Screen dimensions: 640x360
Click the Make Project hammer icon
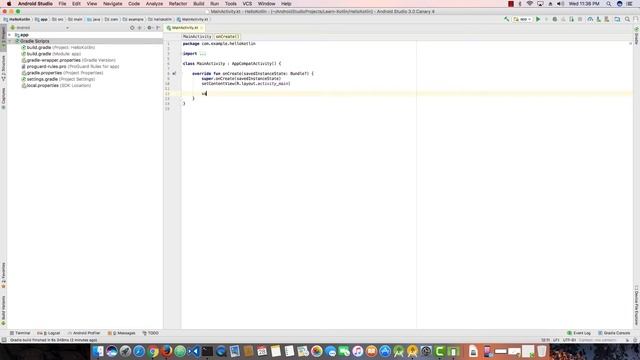(507, 19)
